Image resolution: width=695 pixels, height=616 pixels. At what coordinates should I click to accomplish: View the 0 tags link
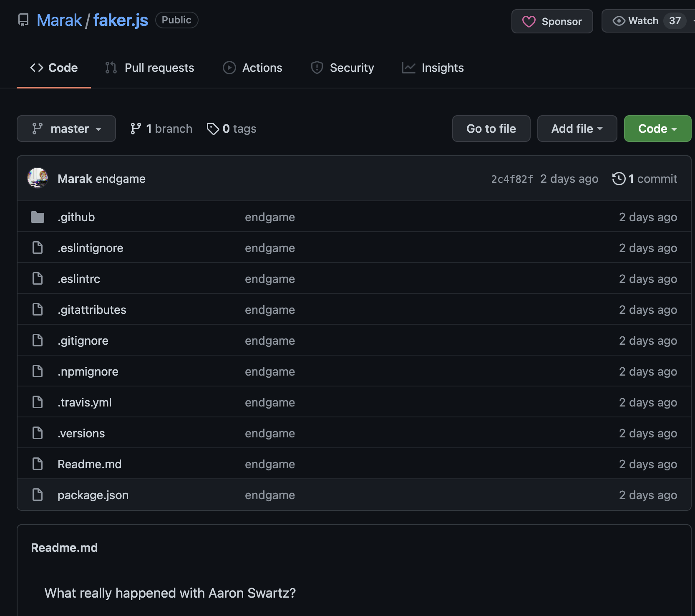click(232, 129)
